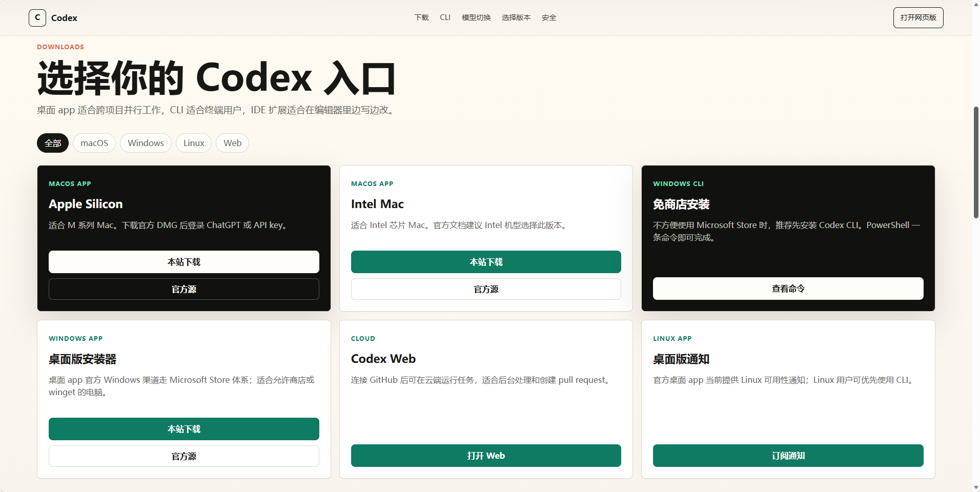Open 官方源 for Intel Mac
Image resolution: width=980 pixels, height=492 pixels.
point(486,289)
